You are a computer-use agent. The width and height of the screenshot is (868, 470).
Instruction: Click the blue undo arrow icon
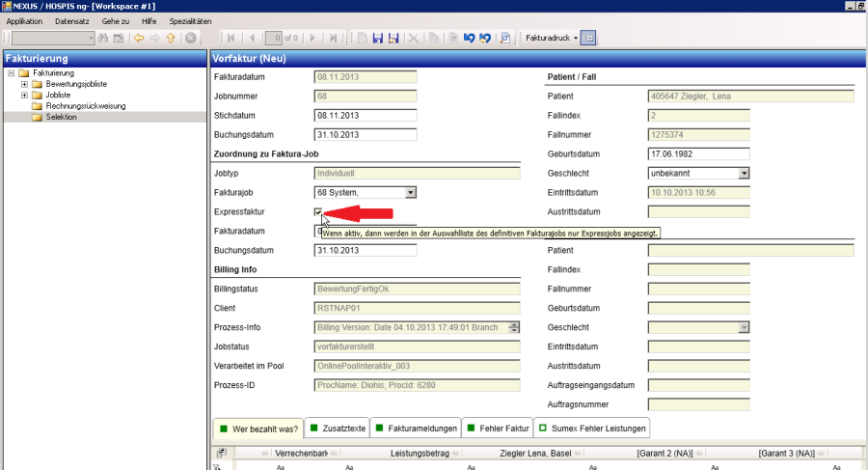coord(469,38)
